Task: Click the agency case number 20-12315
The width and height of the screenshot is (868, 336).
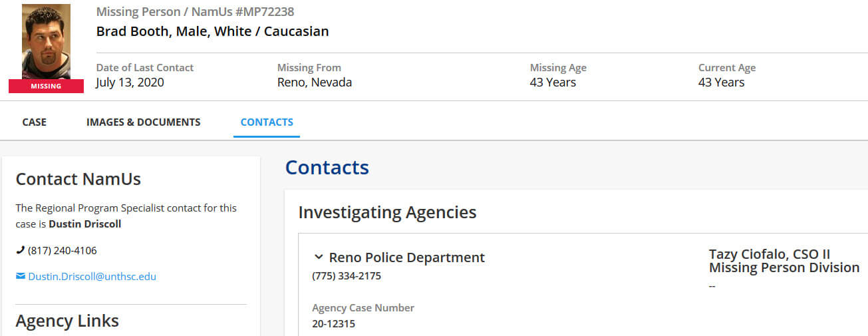Action: click(x=334, y=324)
